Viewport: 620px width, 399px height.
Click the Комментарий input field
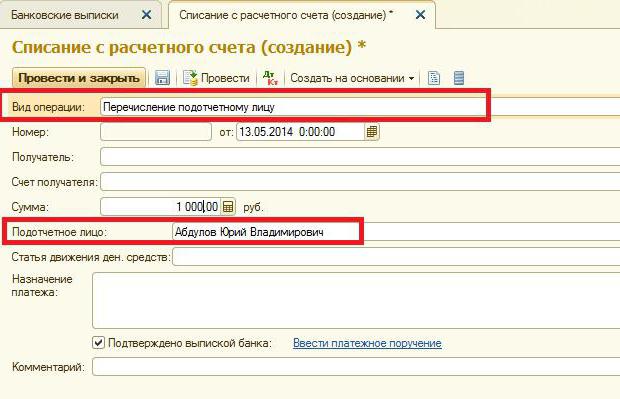point(356,367)
